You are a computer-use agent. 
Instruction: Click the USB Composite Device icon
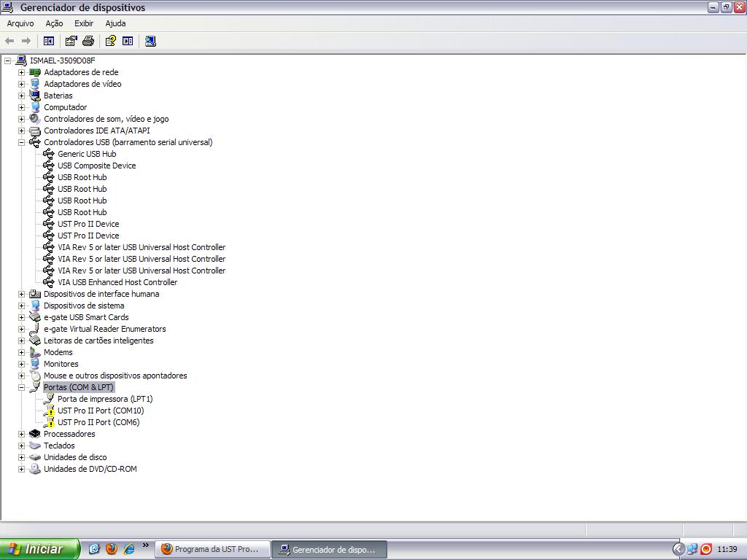click(49, 166)
